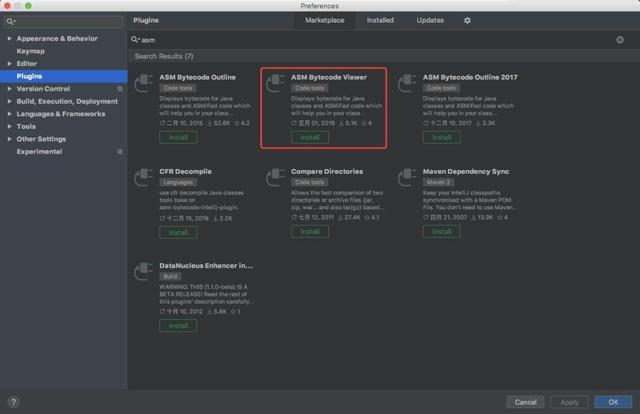Viewport: 640px width, 414px height.
Task: Click the Apply button
Action: 569,402
